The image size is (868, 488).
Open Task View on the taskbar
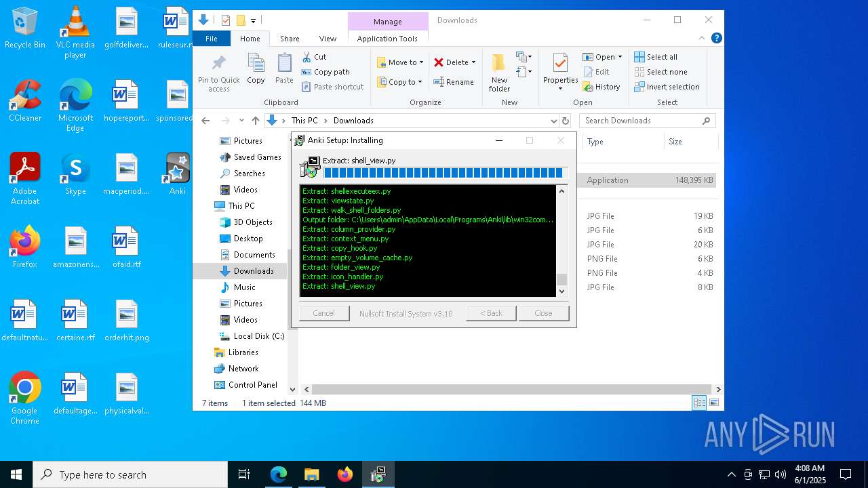tap(244, 474)
